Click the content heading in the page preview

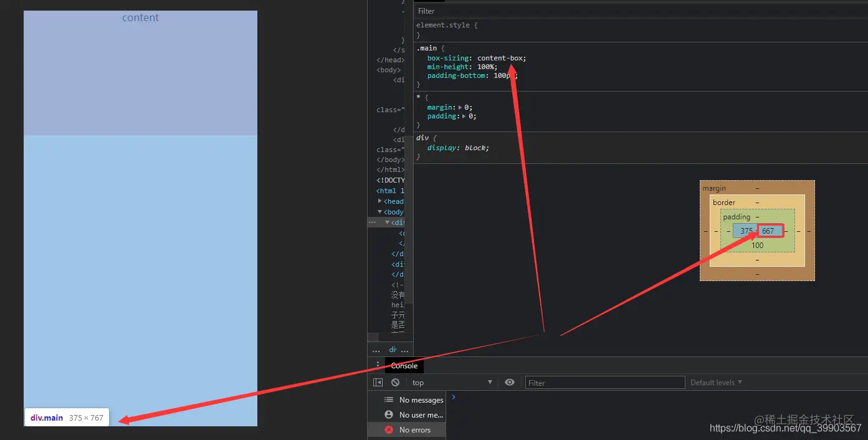tap(140, 17)
